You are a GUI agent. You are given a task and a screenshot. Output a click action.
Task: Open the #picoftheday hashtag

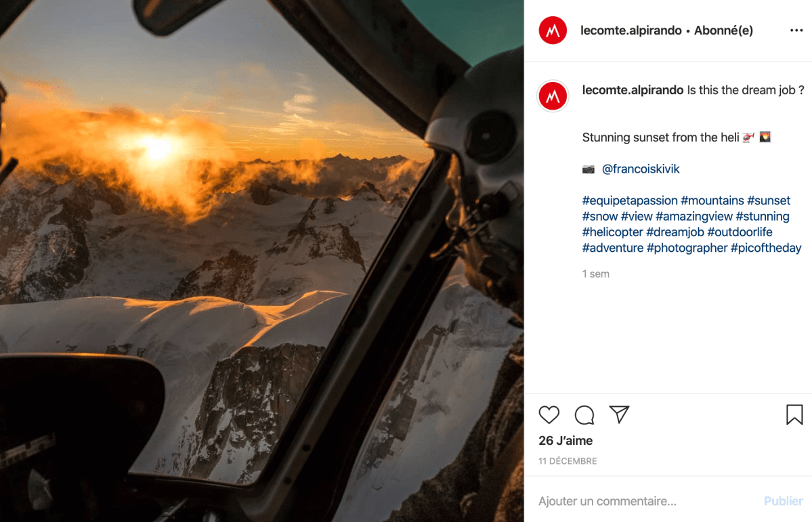766,248
